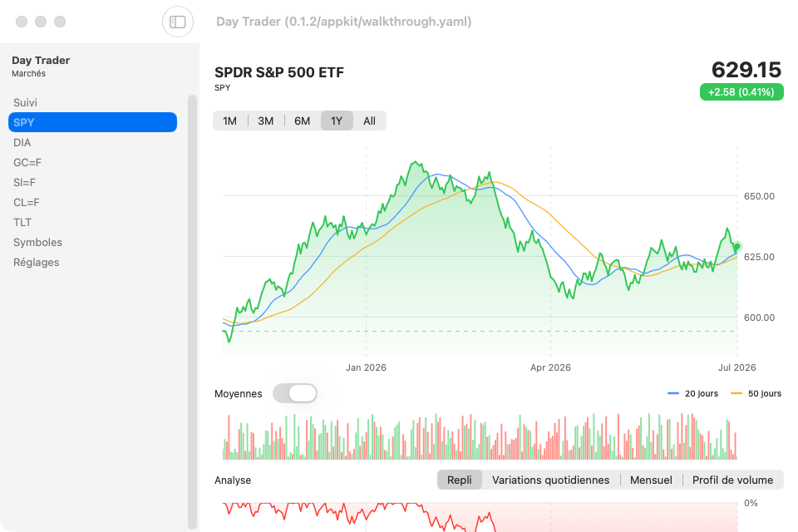Select CL=F in the sidebar
The image size is (798, 532).
coord(92,202)
